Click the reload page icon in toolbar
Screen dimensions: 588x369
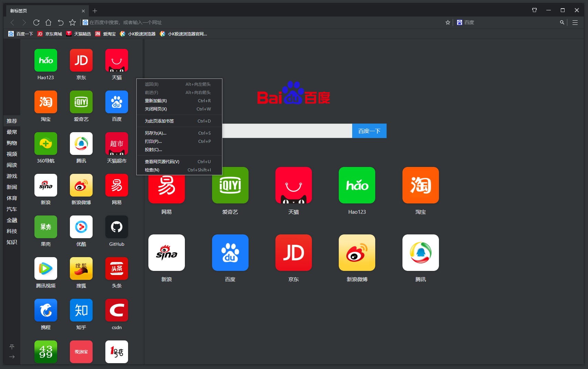[x=36, y=22]
